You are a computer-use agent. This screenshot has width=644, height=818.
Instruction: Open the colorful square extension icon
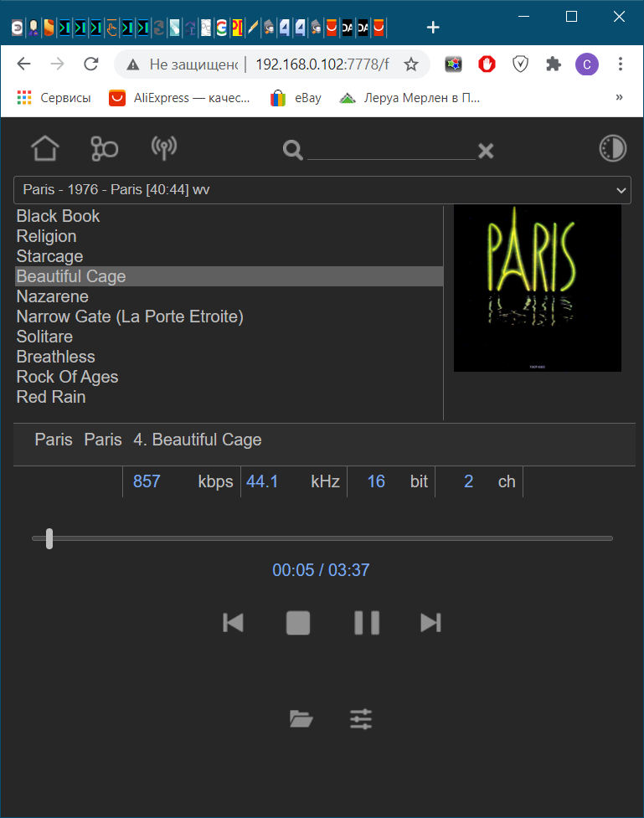[x=453, y=64]
